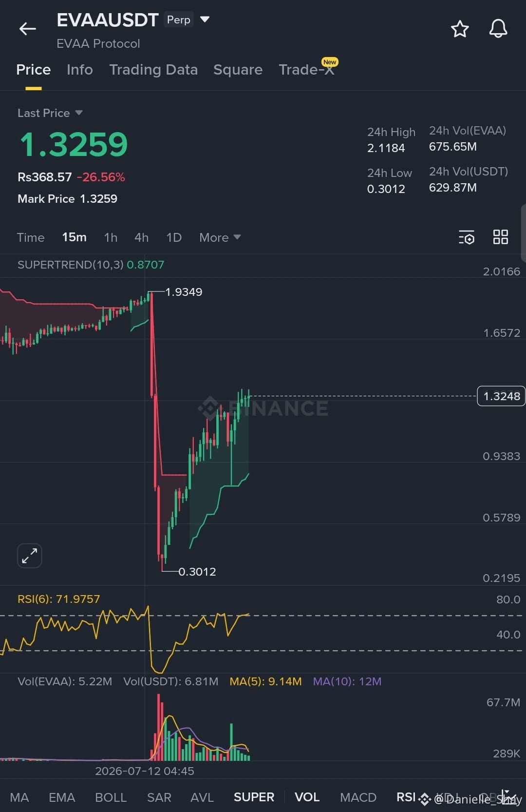Toggle the BOLL indicator
Image resolution: width=526 pixels, height=812 pixels.
point(111,797)
